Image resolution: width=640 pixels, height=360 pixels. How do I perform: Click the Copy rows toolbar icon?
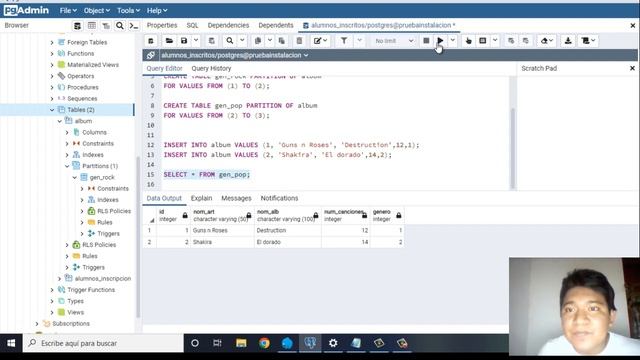pyautogui.click(x=258, y=41)
